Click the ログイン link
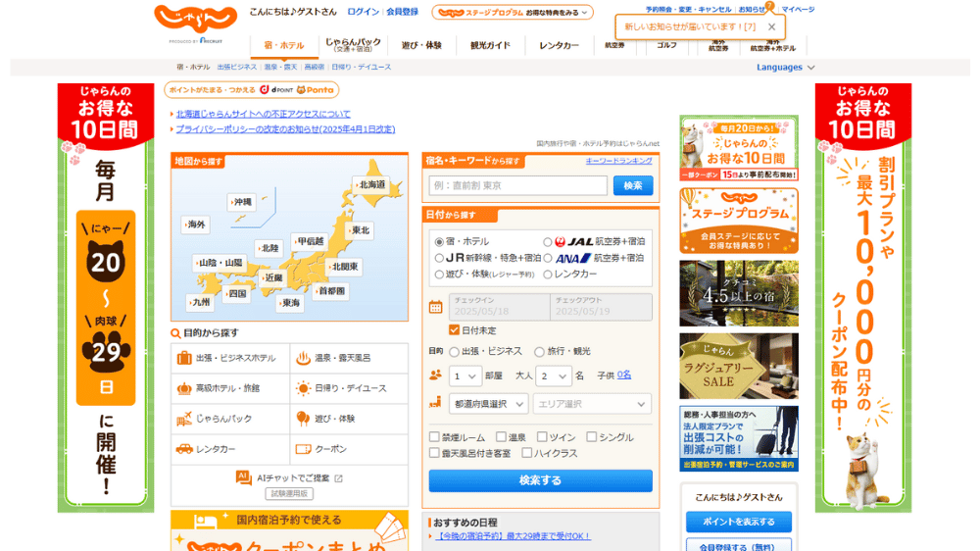980x551 pixels. pos(364,11)
